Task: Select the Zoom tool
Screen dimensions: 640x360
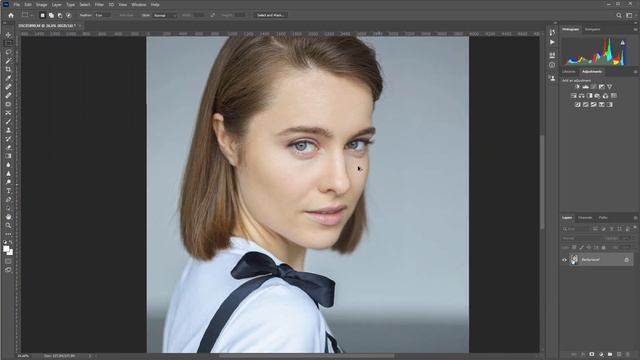Action: (x=8, y=225)
